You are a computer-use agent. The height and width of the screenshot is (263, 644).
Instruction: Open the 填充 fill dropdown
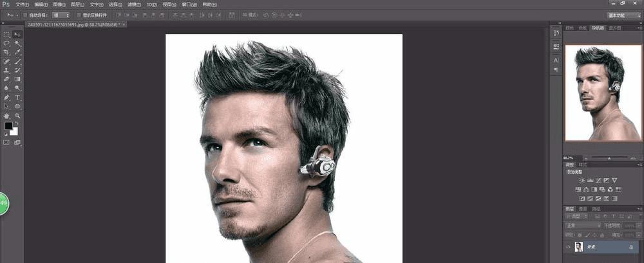coord(638,235)
